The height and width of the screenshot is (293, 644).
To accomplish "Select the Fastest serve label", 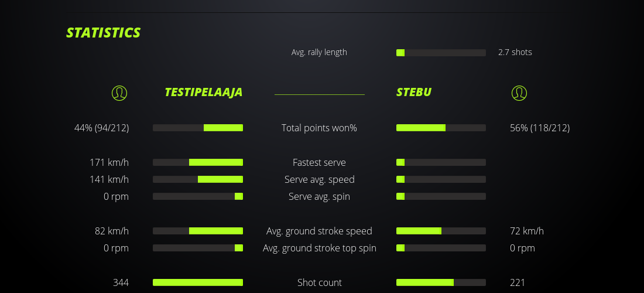I will pyautogui.click(x=319, y=162).
